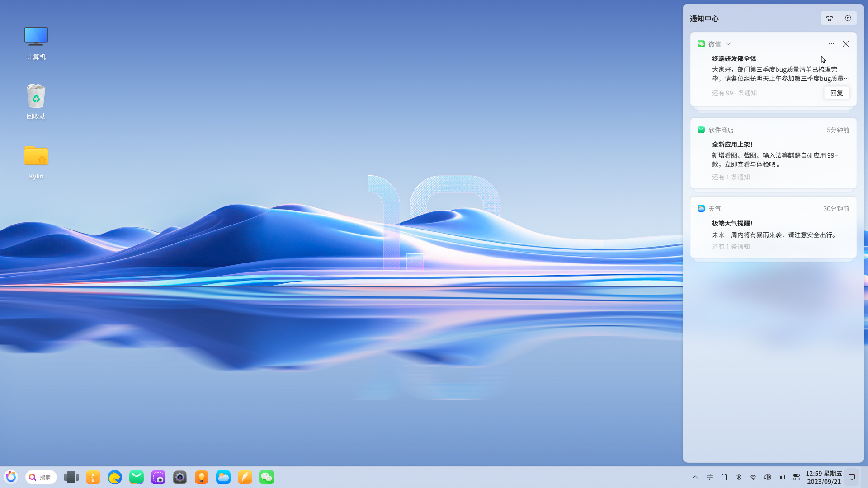This screenshot has height=488, width=868.
Task: Click the 12:59 clock and date
Action: (824, 478)
